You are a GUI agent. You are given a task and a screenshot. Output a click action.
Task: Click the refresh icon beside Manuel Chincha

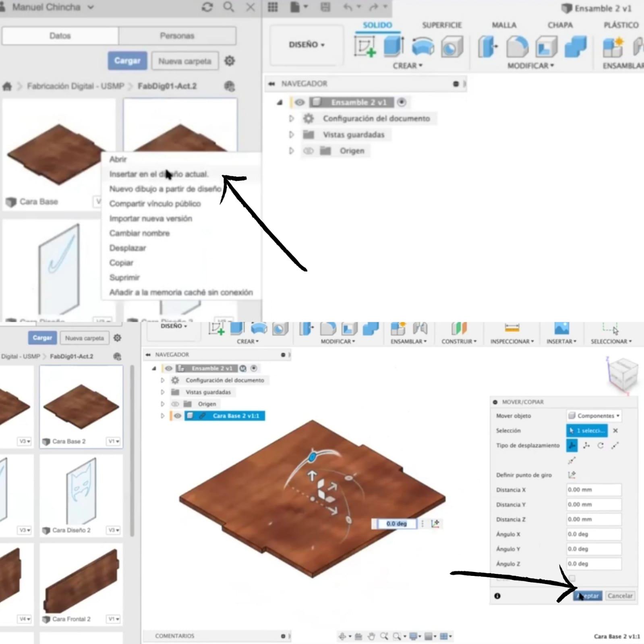[207, 7]
